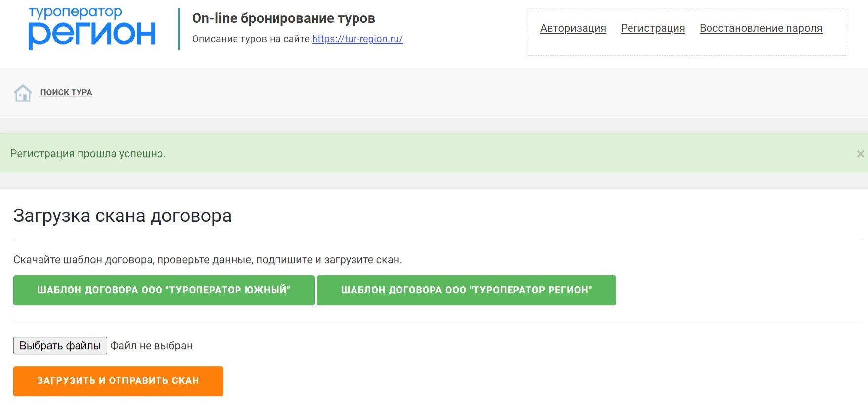Navigate to ПОИСК ТУРА
This screenshot has width=868, height=420.
pos(66,93)
